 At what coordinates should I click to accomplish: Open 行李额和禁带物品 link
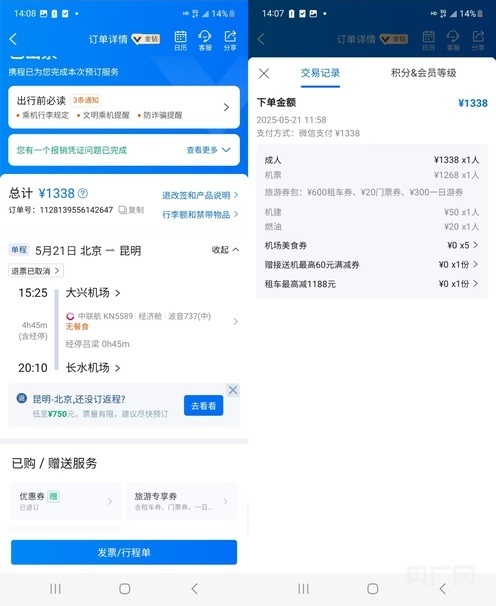point(200,214)
